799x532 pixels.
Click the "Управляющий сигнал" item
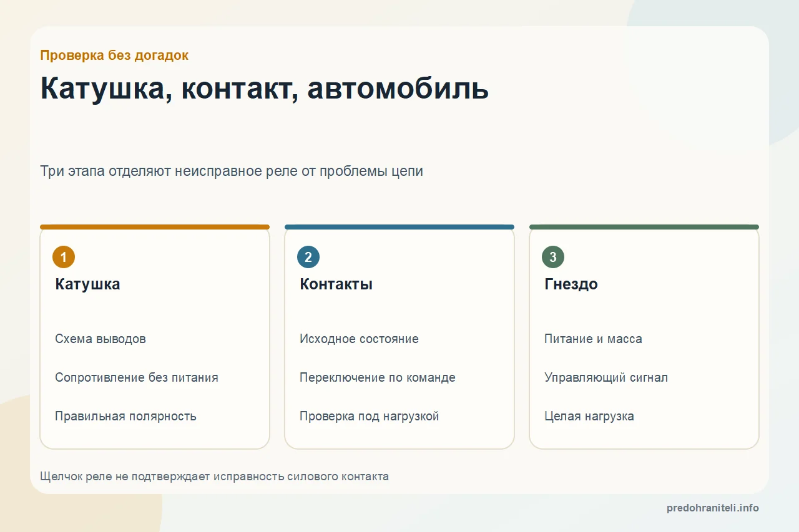click(x=606, y=377)
